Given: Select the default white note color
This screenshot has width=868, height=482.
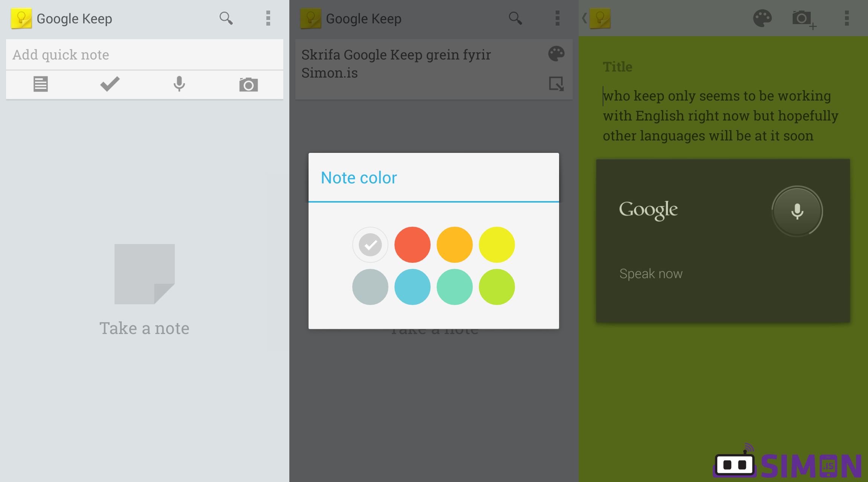Looking at the screenshot, I should coord(370,244).
